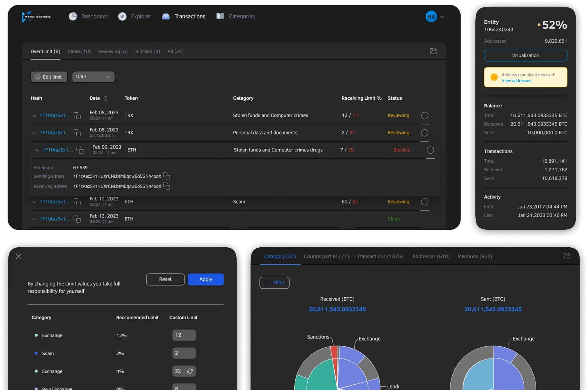Click the Filter button

pyautogui.click(x=274, y=283)
